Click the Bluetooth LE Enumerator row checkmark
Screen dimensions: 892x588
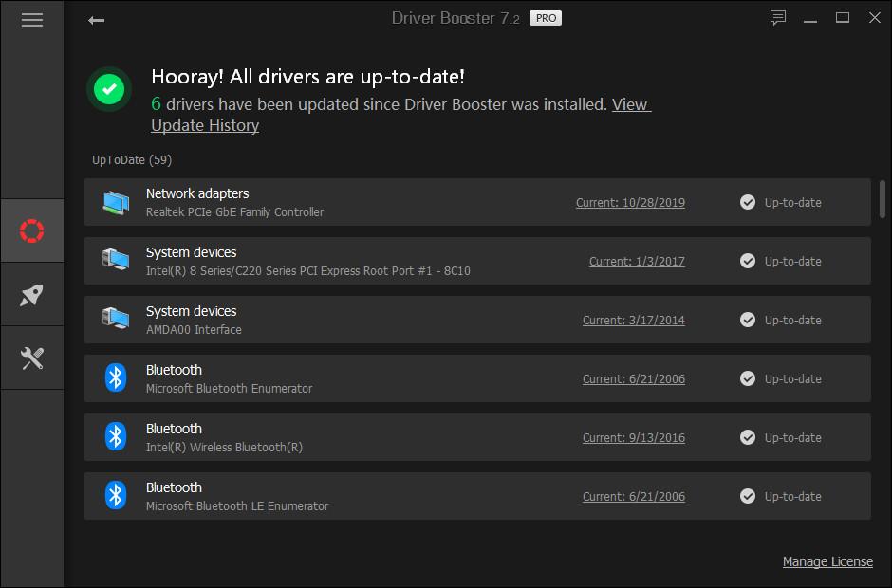pos(748,496)
